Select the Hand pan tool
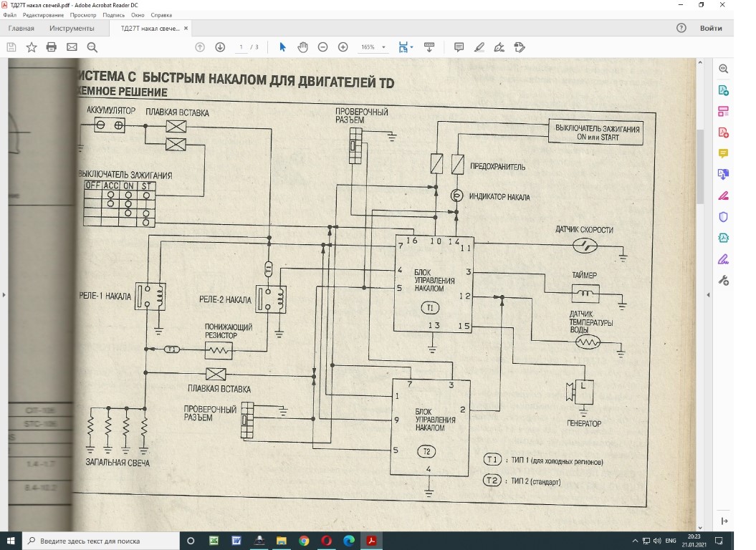This screenshot has height=550, width=756. coord(303,47)
